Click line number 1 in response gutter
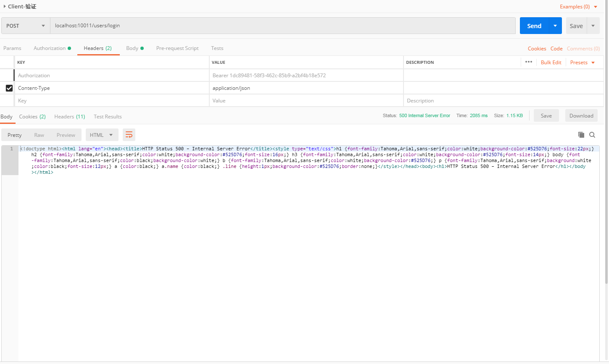Screen dimensions: 609x364 click(11, 149)
